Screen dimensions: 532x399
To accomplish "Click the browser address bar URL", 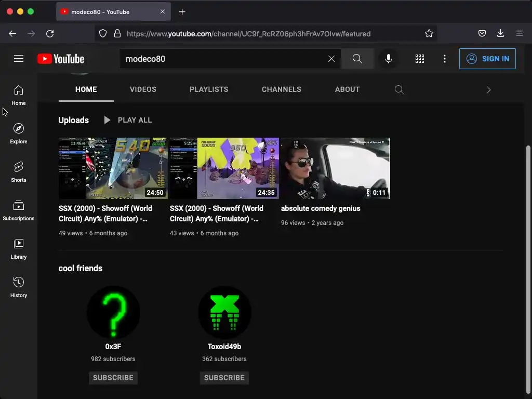I will [249, 34].
